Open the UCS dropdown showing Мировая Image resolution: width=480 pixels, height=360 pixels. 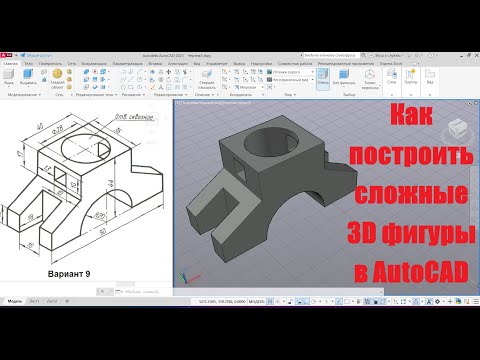pyautogui.click(x=248, y=87)
